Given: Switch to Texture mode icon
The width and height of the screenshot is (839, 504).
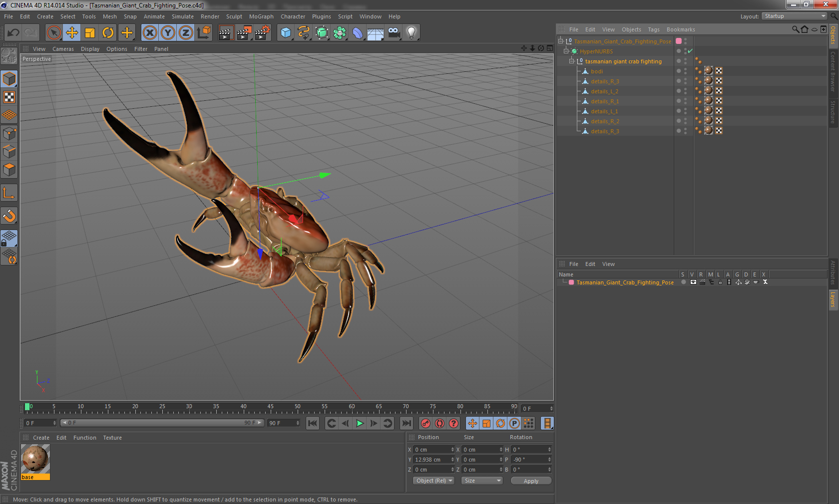Looking at the screenshot, I should (9, 97).
